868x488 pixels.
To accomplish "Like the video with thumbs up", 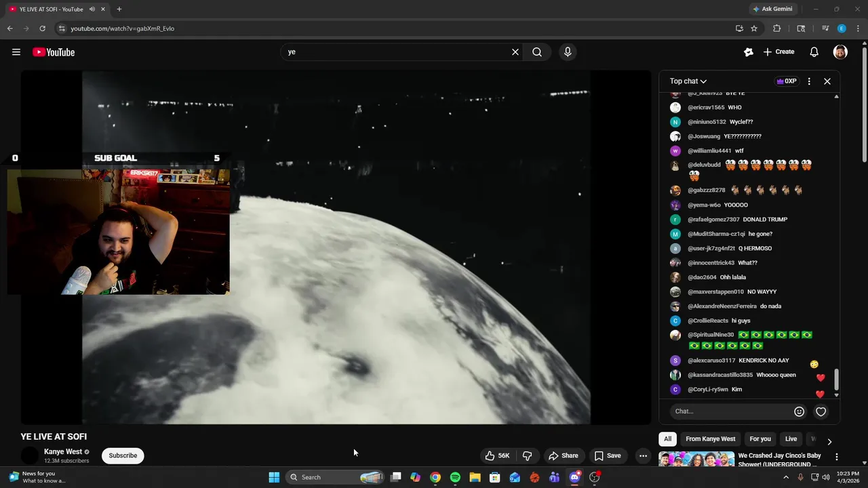I will click(497, 455).
